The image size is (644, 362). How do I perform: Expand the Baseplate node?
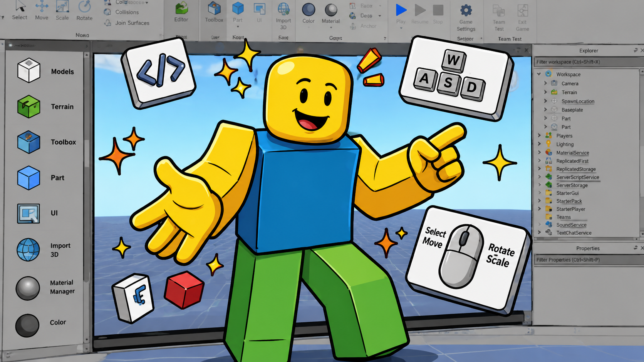click(x=545, y=109)
